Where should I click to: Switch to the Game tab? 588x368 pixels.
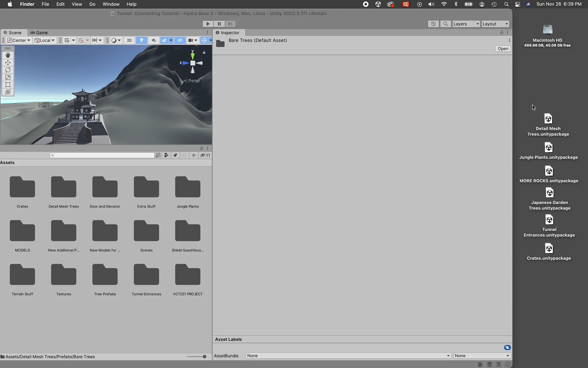click(x=39, y=33)
